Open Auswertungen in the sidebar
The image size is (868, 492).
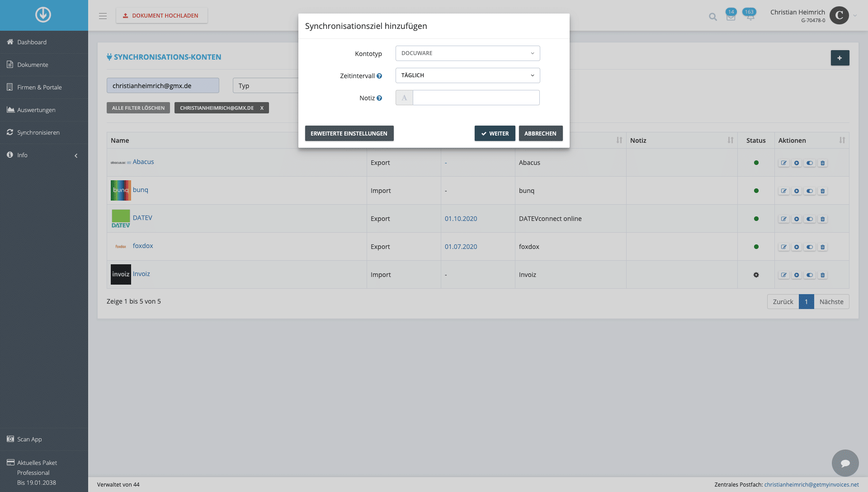coord(44,110)
